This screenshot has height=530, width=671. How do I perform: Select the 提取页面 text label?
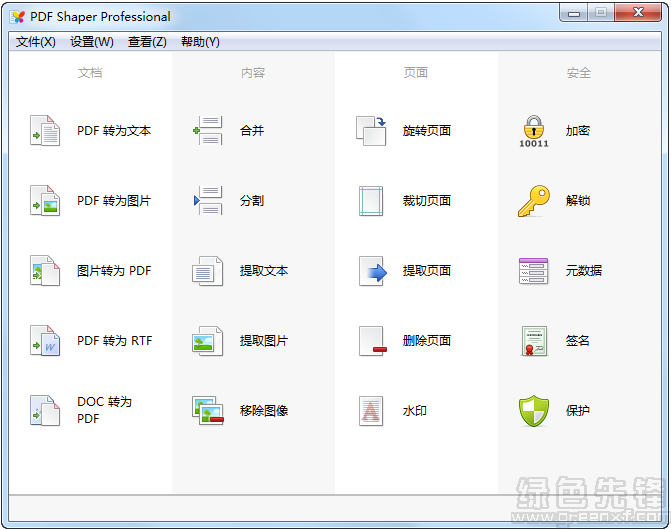tap(427, 271)
